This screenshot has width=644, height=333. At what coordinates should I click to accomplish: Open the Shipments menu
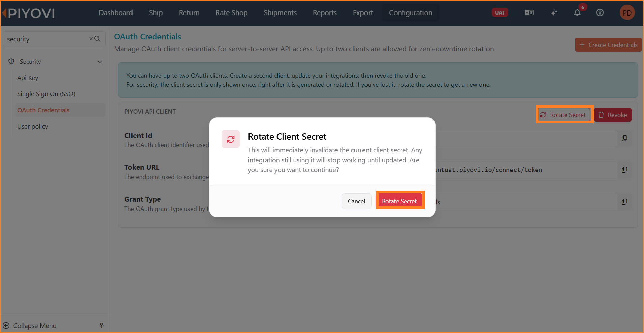(x=280, y=13)
